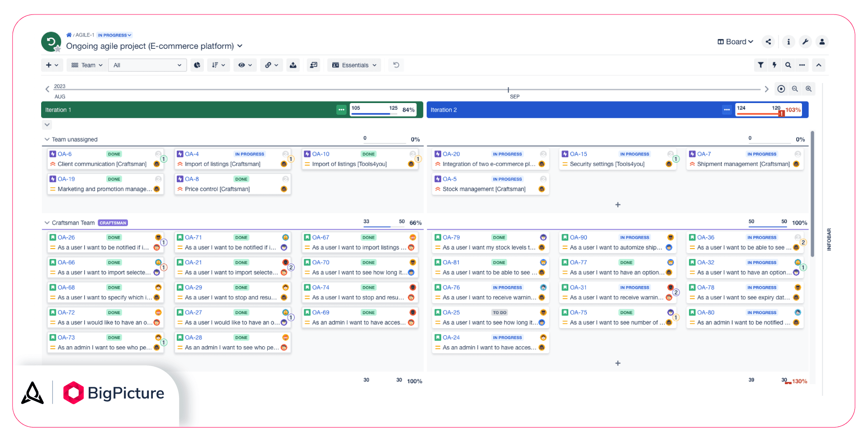The image size is (868, 442).
Task: Click Iteration 1 capacity progress bar 84%
Action: pos(383,110)
